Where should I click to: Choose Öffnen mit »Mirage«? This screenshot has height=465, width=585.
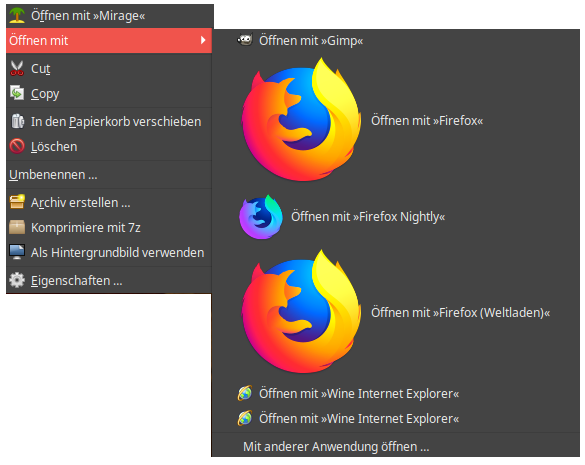pos(110,16)
